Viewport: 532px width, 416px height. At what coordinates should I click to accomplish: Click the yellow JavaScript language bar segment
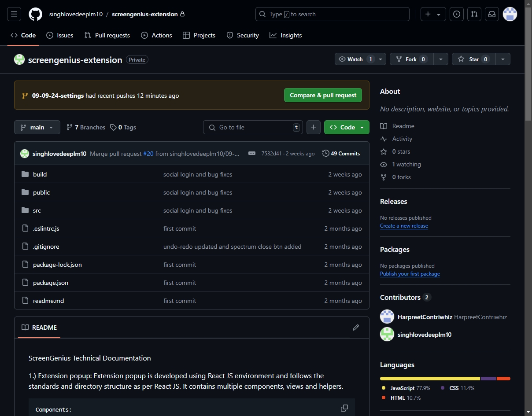pos(430,379)
